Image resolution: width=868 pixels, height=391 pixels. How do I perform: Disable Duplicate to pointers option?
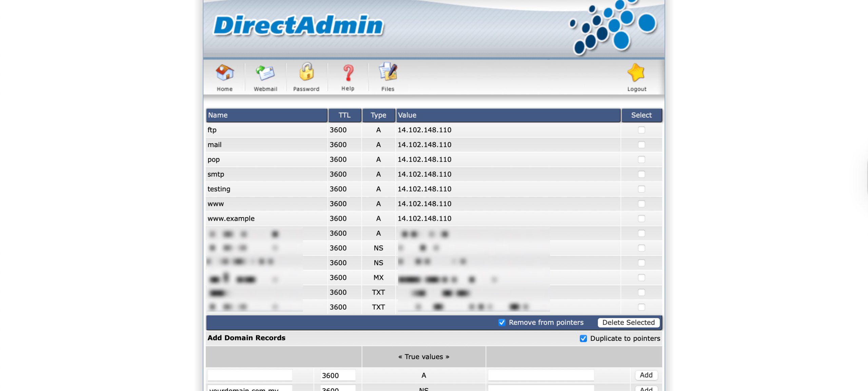[x=583, y=338]
